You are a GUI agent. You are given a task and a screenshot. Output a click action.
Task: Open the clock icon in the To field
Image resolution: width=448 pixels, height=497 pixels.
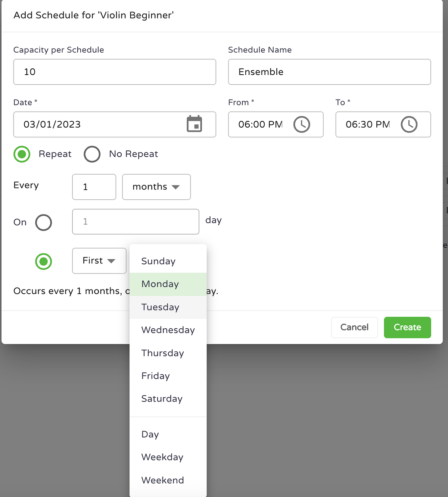tap(410, 124)
